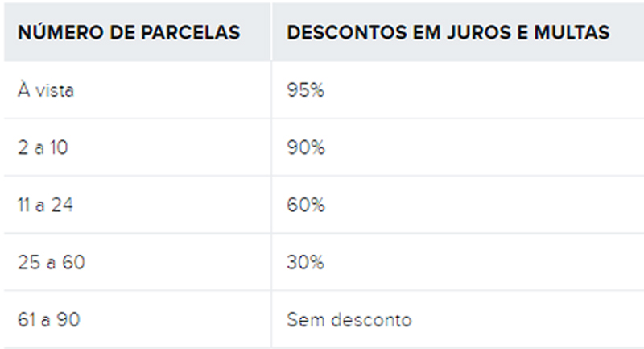This screenshot has width=644, height=349.
Task: Select the "11 a 24" installments cell
Action: [x=46, y=206]
